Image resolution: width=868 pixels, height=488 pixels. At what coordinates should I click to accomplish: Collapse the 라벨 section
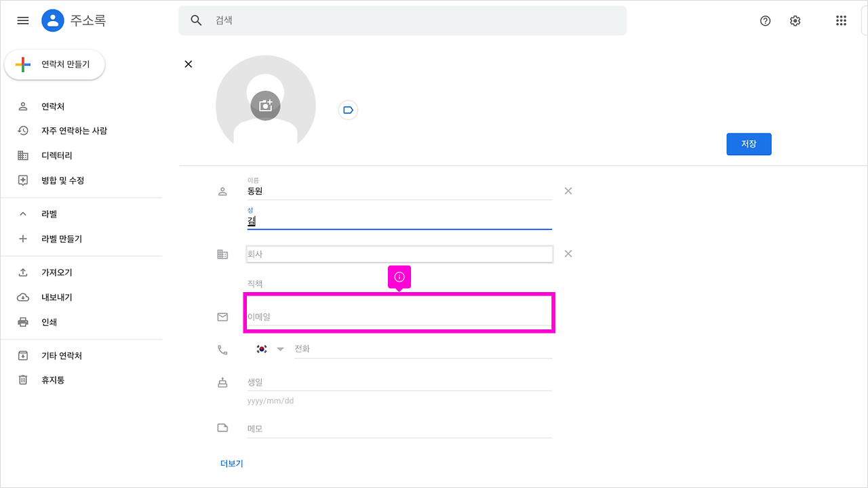click(23, 214)
